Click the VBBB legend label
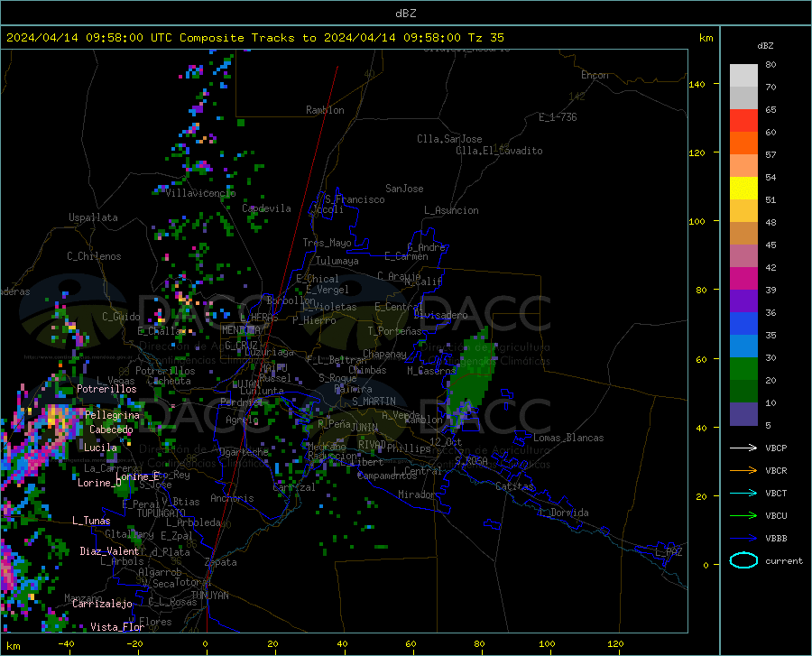Screen dimensions: 812x656 point(776,539)
